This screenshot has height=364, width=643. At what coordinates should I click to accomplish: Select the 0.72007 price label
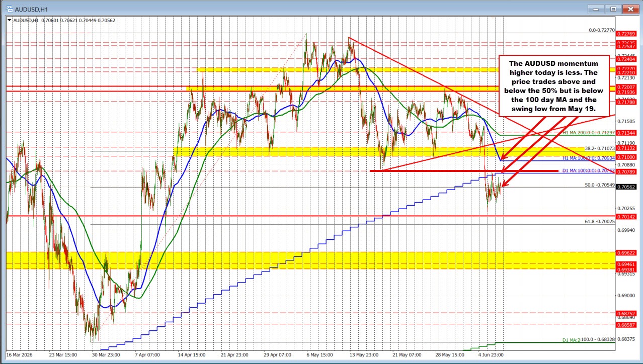click(x=626, y=87)
